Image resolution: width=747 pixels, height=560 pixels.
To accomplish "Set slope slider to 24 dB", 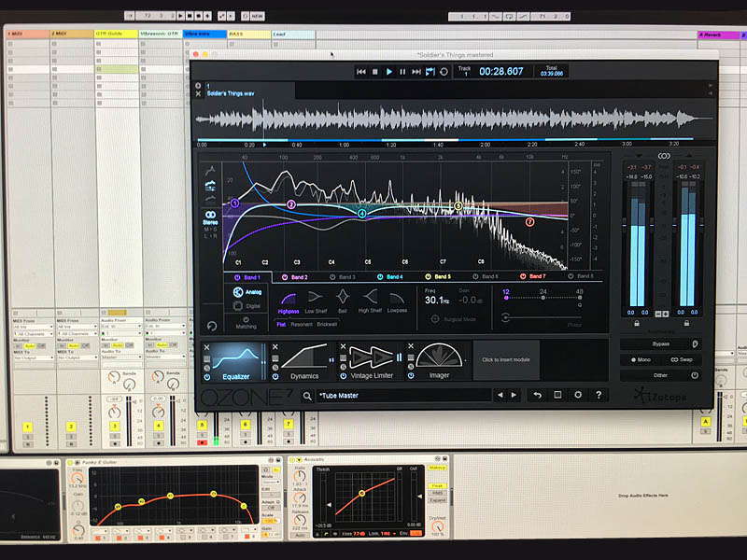I will (x=543, y=297).
